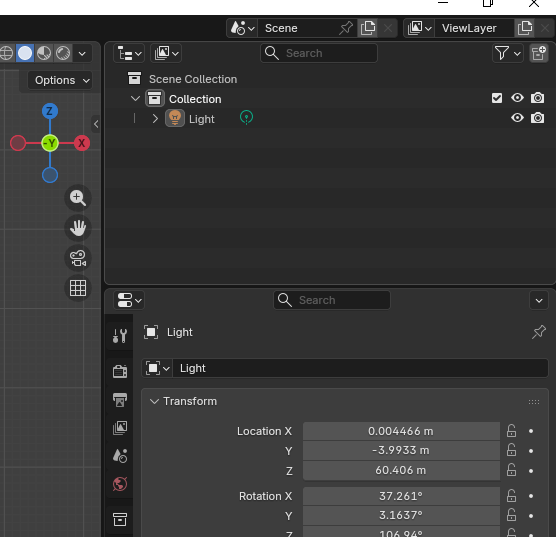556x537 pixels.
Task: Click Rotation X value field
Action: (x=401, y=496)
